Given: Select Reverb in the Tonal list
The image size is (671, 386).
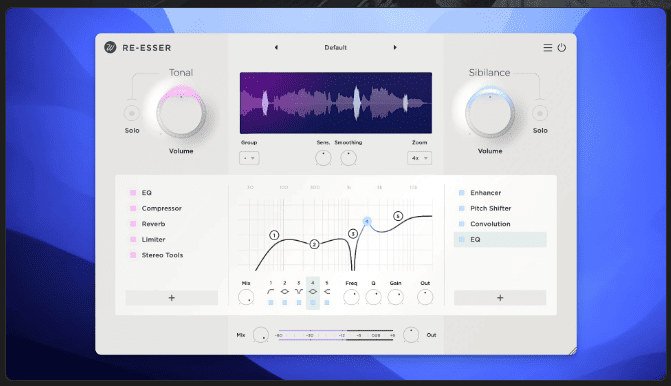Looking at the screenshot, I should [x=153, y=224].
